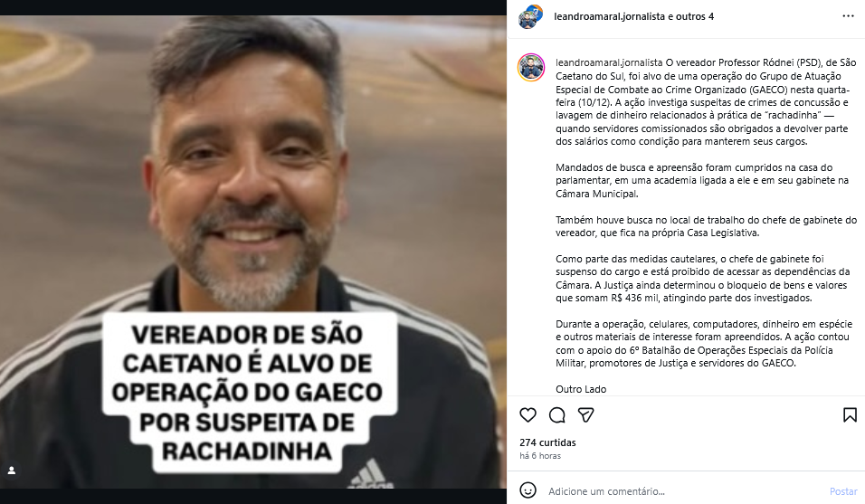865x504 pixels.
Task: Open leandroamaral.jornalista avatar beside caption
Action: (x=531, y=67)
